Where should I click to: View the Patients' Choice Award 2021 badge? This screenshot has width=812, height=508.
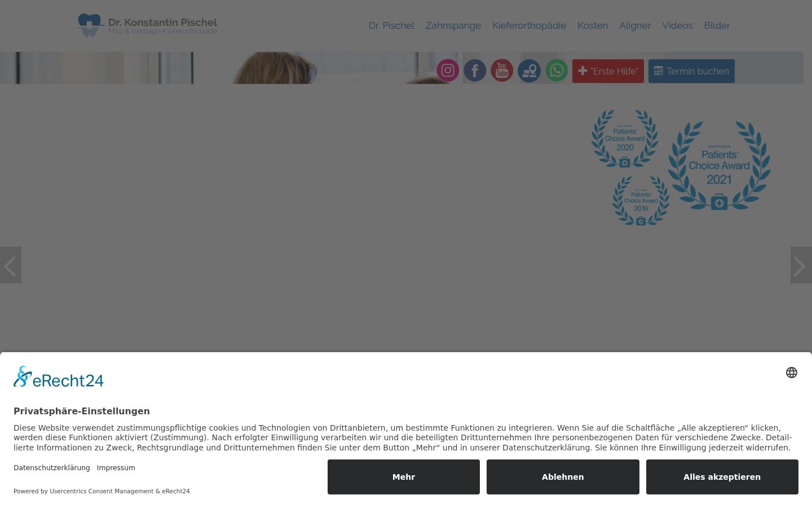point(719,165)
